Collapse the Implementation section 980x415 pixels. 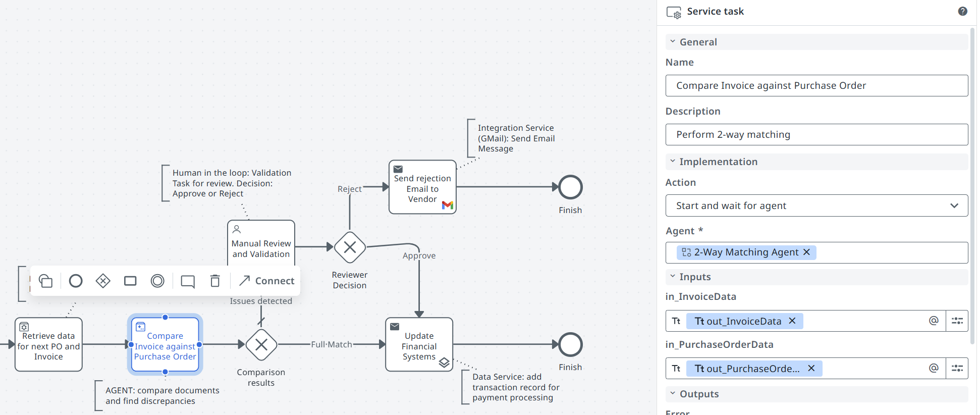click(x=673, y=161)
